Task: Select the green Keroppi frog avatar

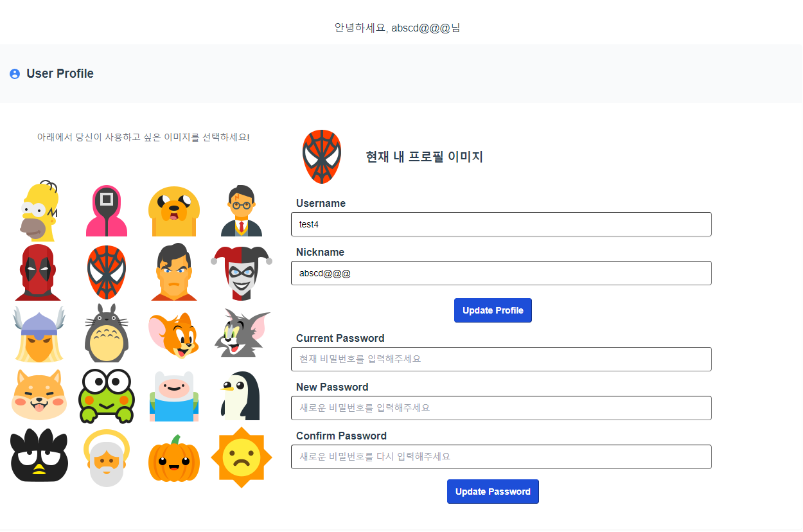Action: tap(107, 396)
